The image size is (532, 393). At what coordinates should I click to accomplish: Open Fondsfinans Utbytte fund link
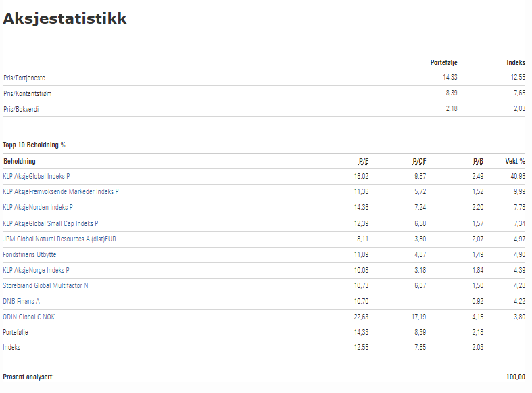click(30, 254)
